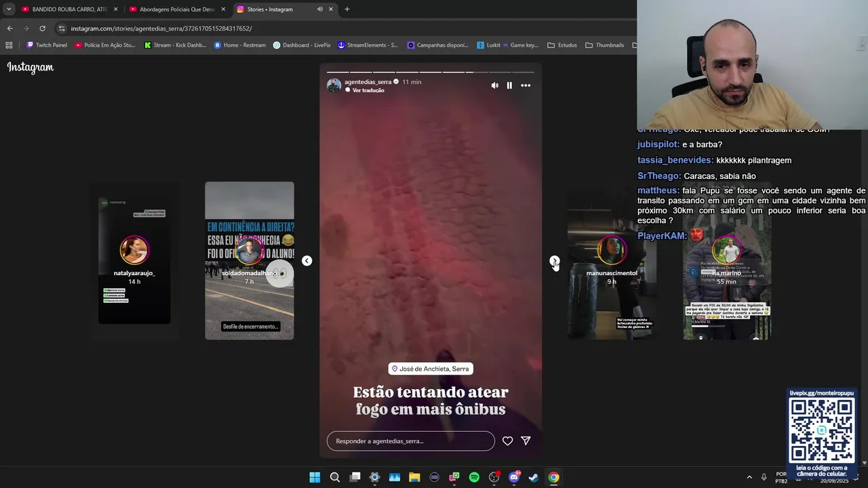Open the 55 min story preview card
Image resolution: width=868 pixels, height=488 pixels.
727,261
